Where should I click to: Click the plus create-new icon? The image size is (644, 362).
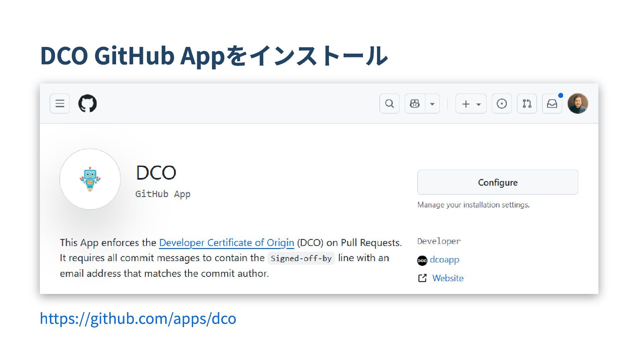[x=466, y=104]
